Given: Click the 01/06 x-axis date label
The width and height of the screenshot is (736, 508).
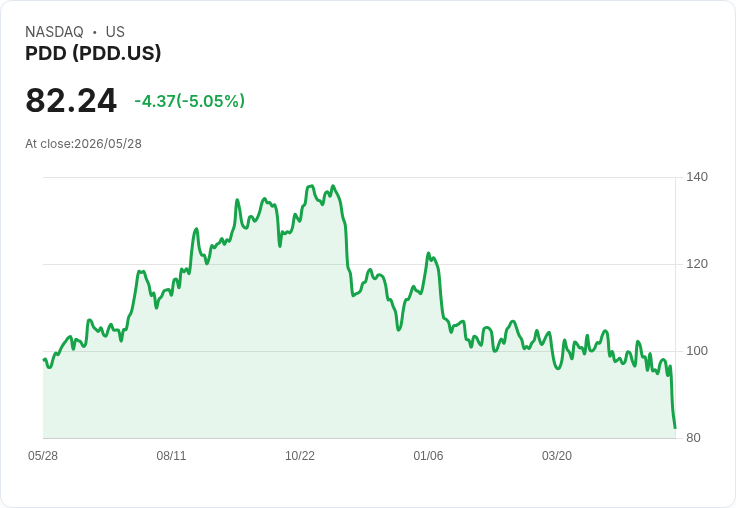Looking at the screenshot, I should [428, 456].
